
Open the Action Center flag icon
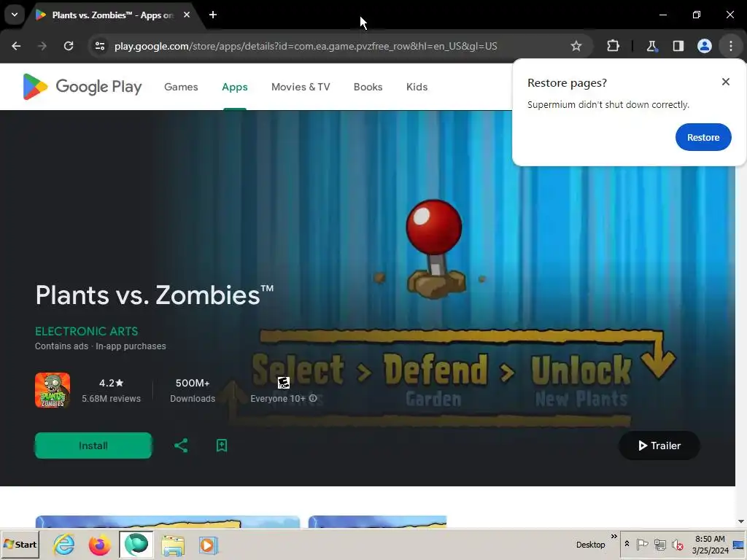[642, 544]
